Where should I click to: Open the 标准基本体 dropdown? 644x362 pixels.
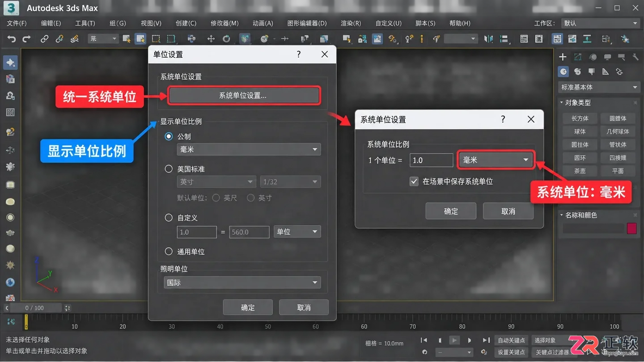(x=599, y=87)
